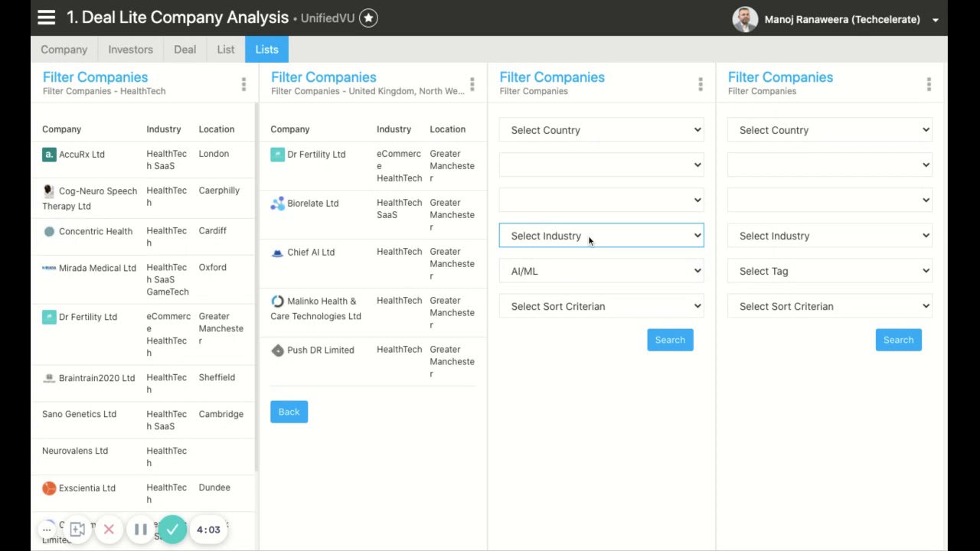This screenshot has width=980, height=551.
Task: Cancel the recording with the red X
Action: [x=109, y=530]
